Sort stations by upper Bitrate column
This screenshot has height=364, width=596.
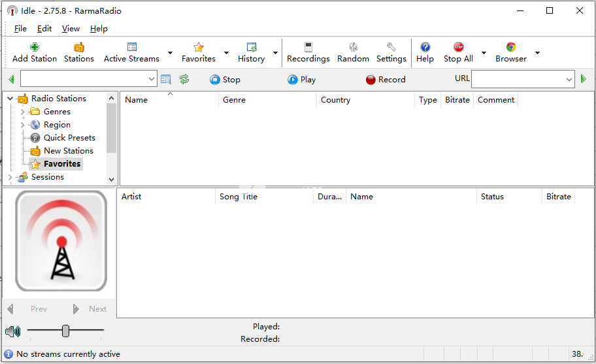(457, 100)
